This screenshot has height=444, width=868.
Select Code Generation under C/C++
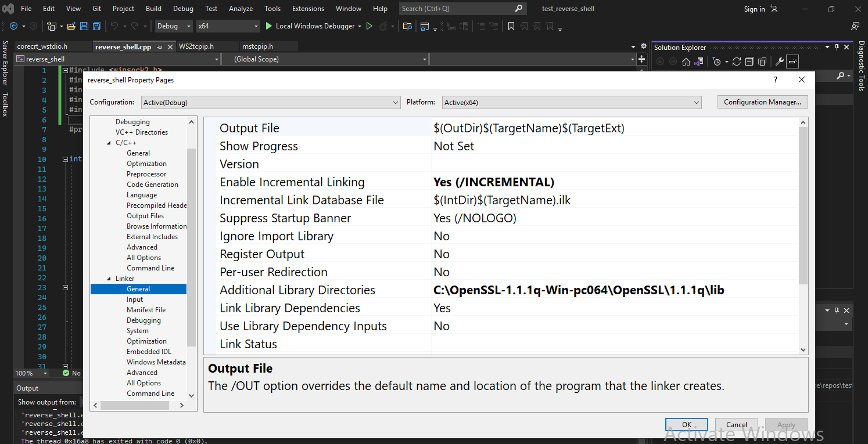point(152,185)
